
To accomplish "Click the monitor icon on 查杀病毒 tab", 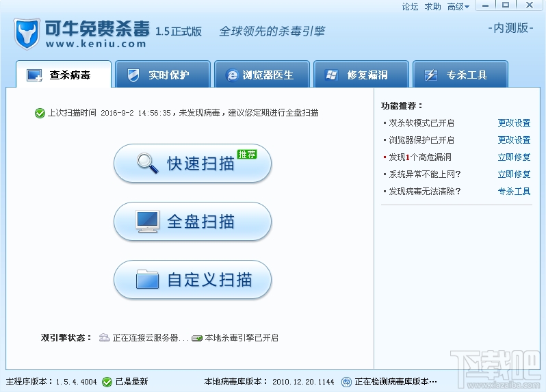I will coord(34,75).
